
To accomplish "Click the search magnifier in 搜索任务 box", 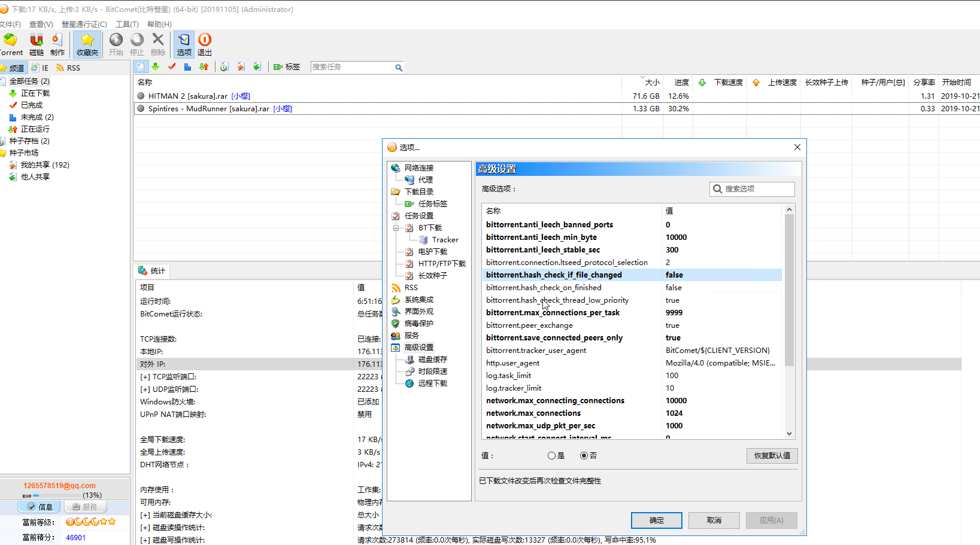I will click(399, 68).
